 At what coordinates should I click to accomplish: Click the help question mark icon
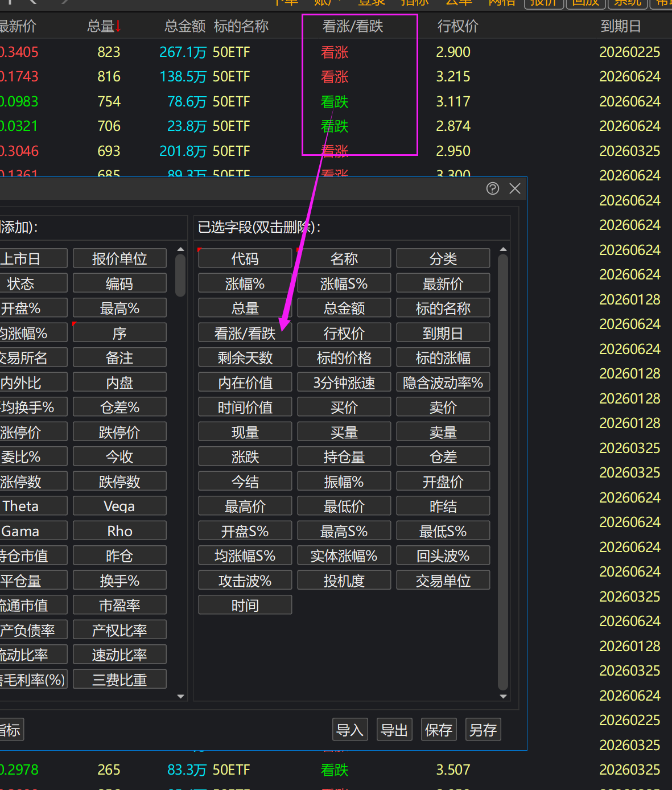click(493, 188)
